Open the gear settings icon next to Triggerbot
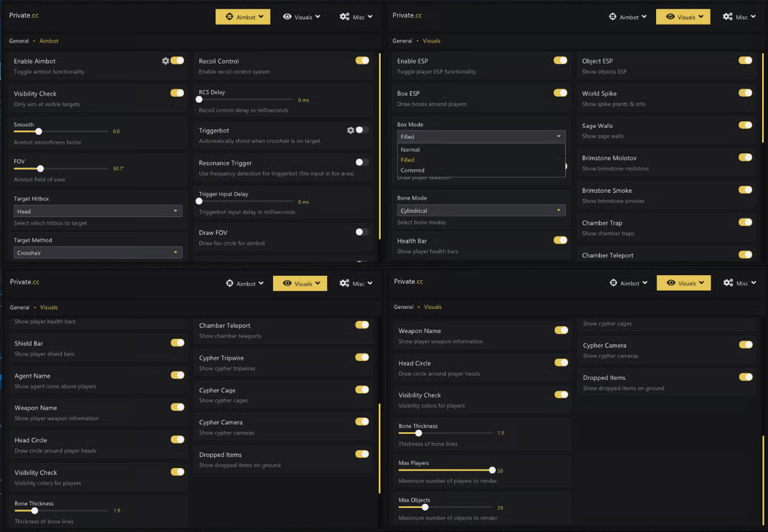Viewport: 768px width, 532px height. pos(351,130)
